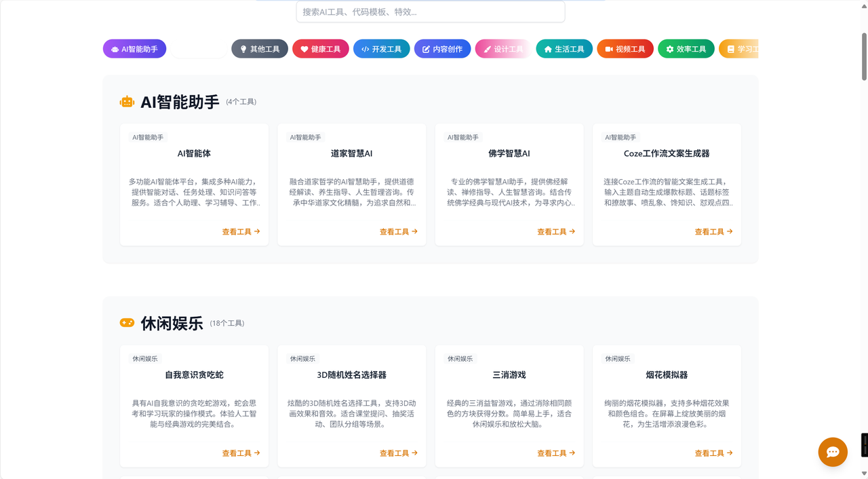Click the lightbulb icon on 其他工具
Viewport: 868px width, 479px height.
tap(243, 50)
